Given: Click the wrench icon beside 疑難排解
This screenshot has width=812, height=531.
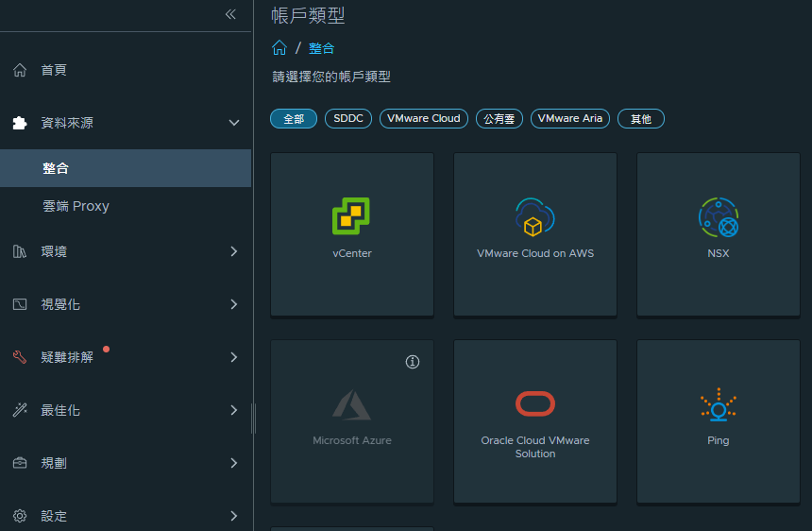Looking at the screenshot, I should pyautogui.click(x=20, y=357).
